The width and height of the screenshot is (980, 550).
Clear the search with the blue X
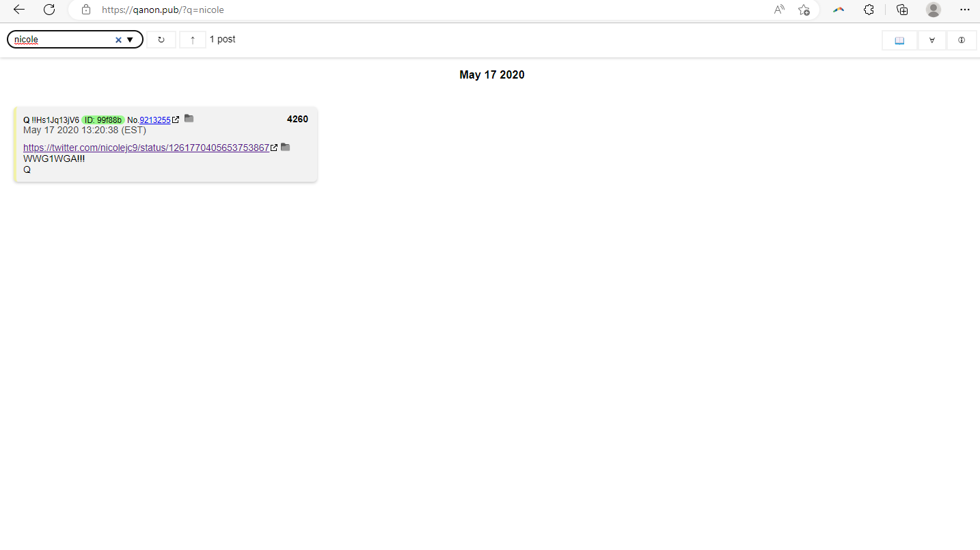point(118,40)
